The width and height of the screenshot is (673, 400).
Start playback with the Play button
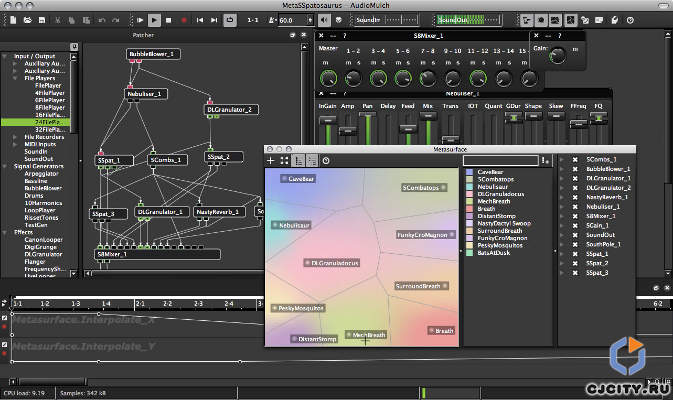154,20
